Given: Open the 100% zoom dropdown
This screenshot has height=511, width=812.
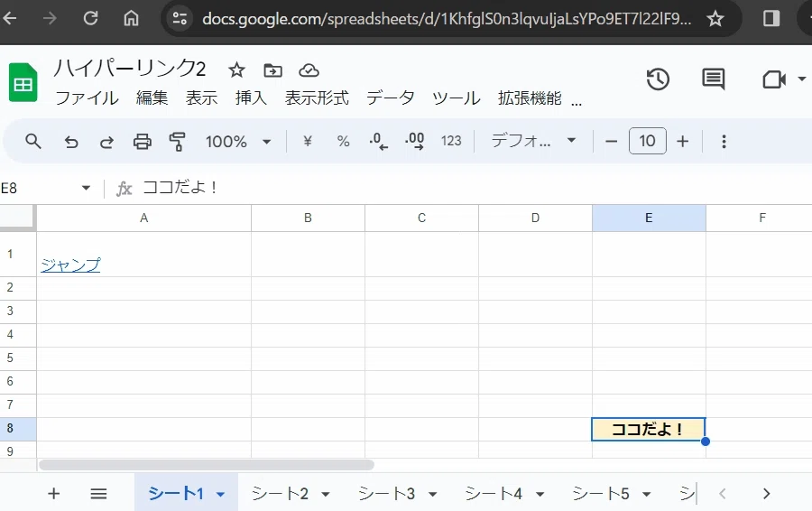Looking at the screenshot, I should (x=238, y=141).
